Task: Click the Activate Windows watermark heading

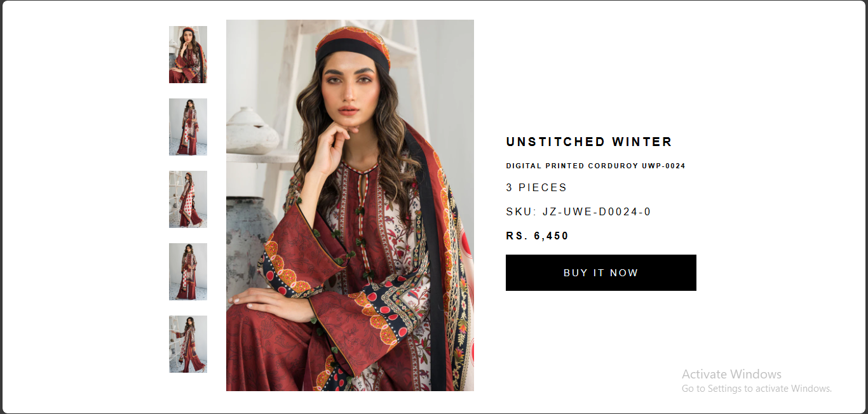Action: pyautogui.click(x=731, y=374)
